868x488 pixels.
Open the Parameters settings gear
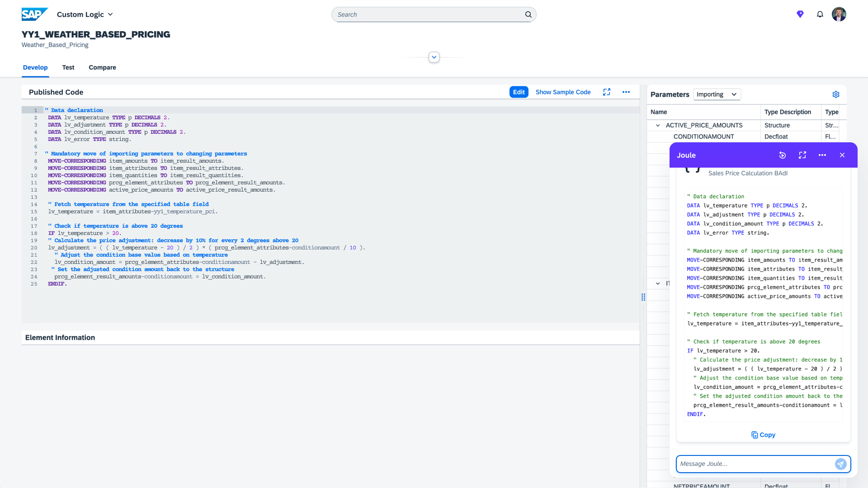[x=835, y=94]
